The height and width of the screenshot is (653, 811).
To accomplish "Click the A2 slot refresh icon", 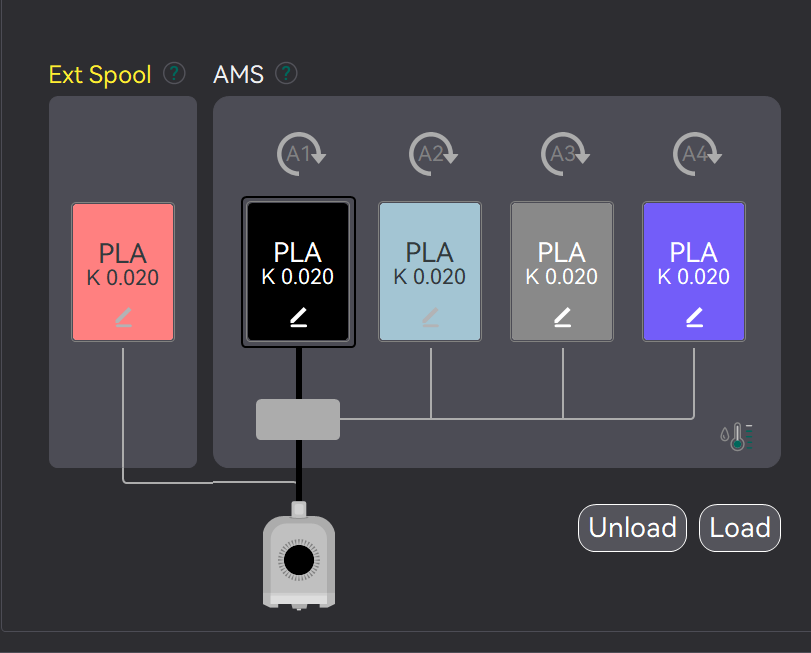I will (433, 154).
